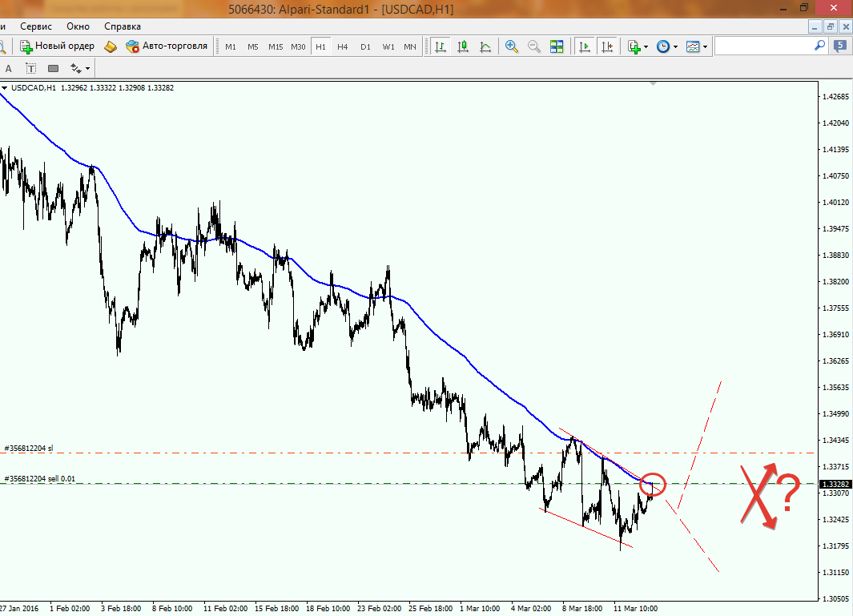Click the 1.42685 price scale label
This screenshot has height=616, width=853.
tap(836, 96)
